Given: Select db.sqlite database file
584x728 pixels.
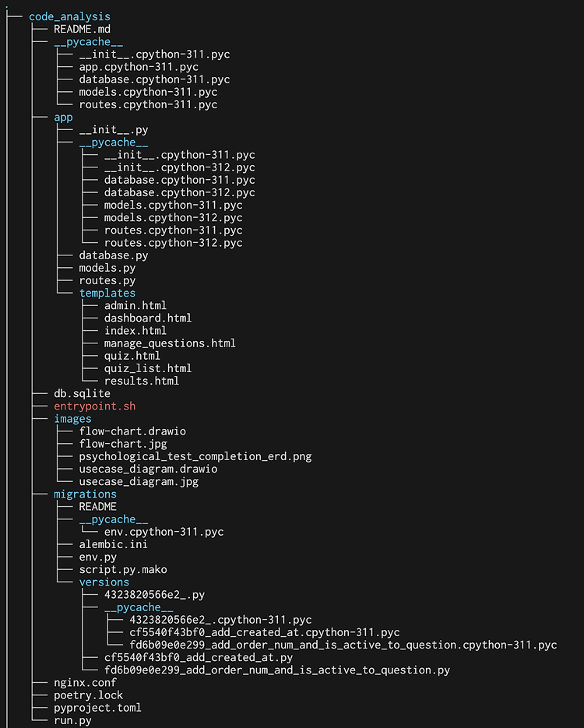Looking at the screenshot, I should [x=82, y=394].
